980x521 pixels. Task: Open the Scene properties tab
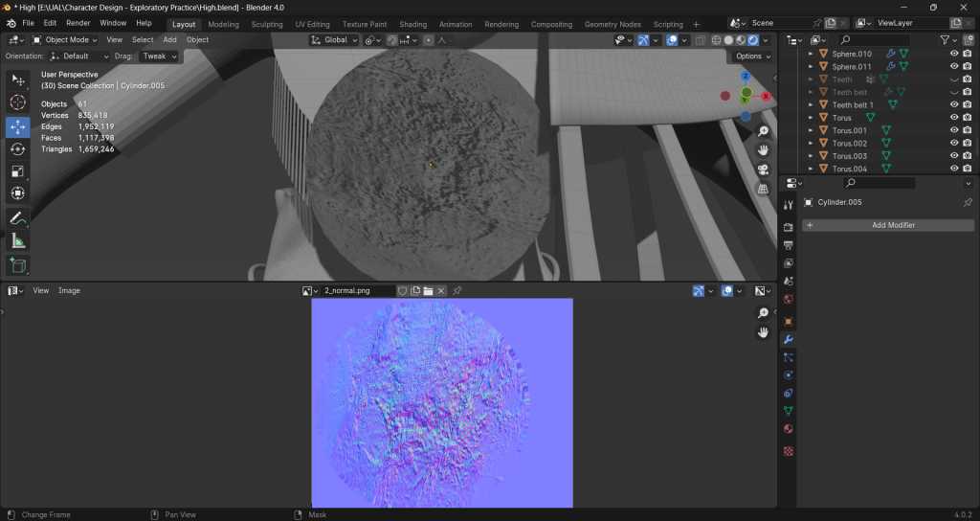click(789, 281)
